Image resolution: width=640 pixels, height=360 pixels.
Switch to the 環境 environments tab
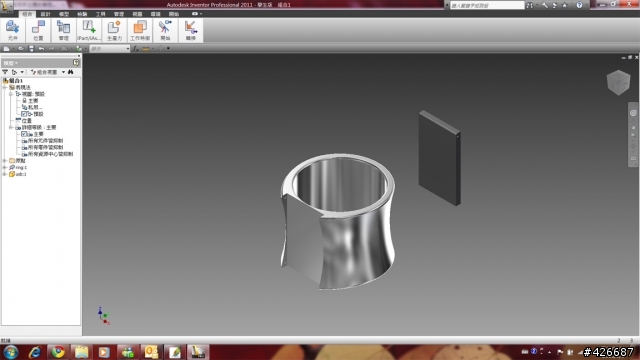[x=156, y=14]
